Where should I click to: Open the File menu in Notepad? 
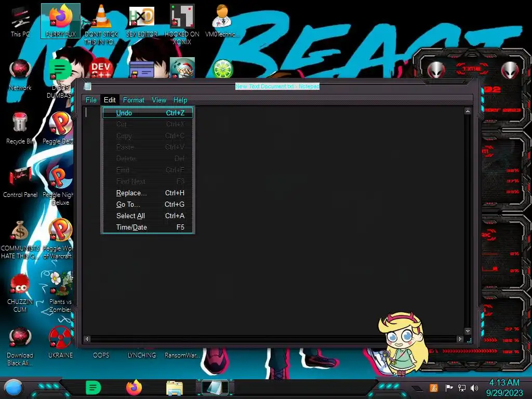[91, 100]
